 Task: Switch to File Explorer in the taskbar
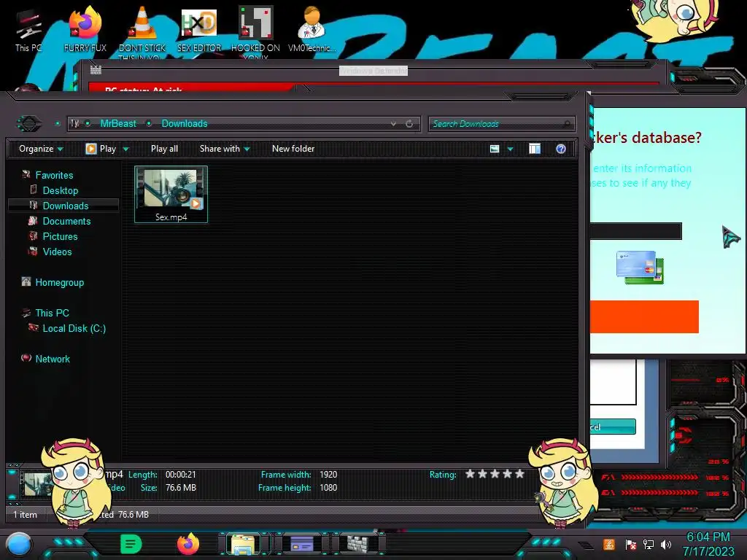244,544
